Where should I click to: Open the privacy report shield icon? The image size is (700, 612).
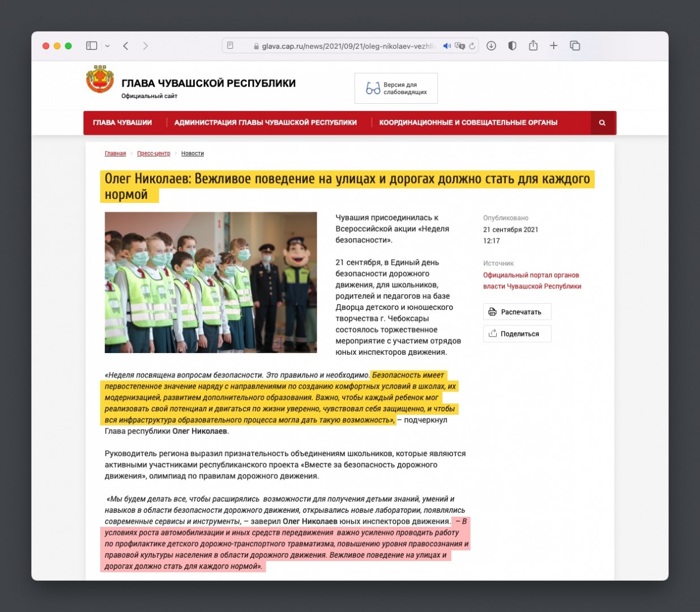point(512,46)
